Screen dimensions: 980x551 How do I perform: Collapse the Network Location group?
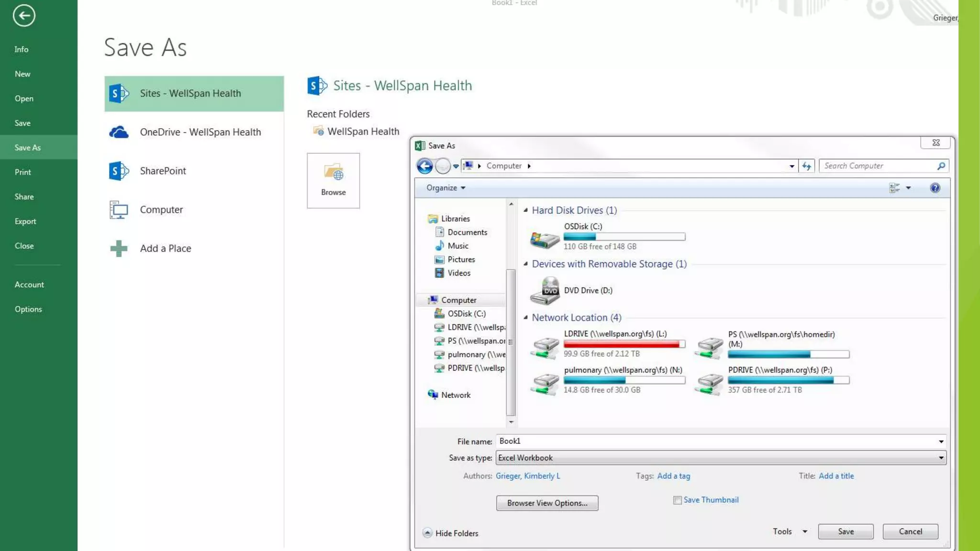pos(526,318)
